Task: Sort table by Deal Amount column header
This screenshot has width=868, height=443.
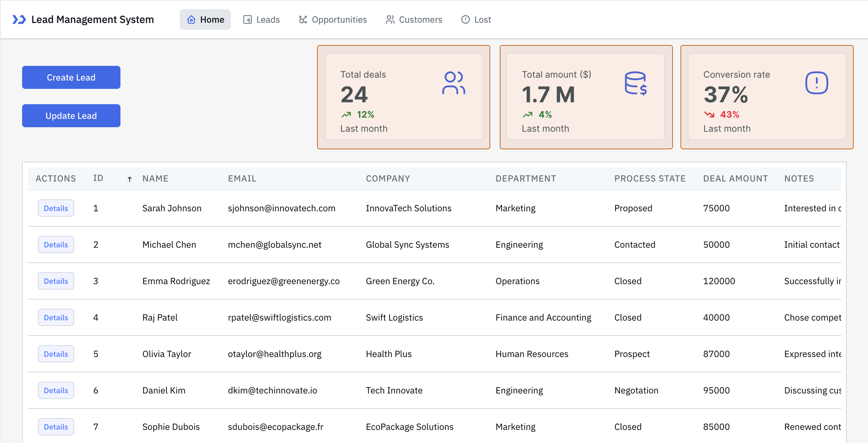Action: pyautogui.click(x=735, y=178)
